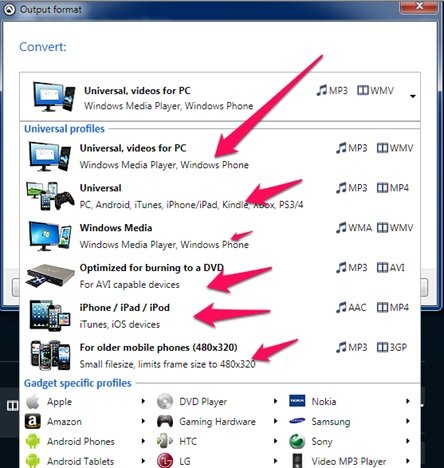Screen dimensions: 444x468
Task: Expand the Sony submenu arrow
Action: (x=407, y=441)
